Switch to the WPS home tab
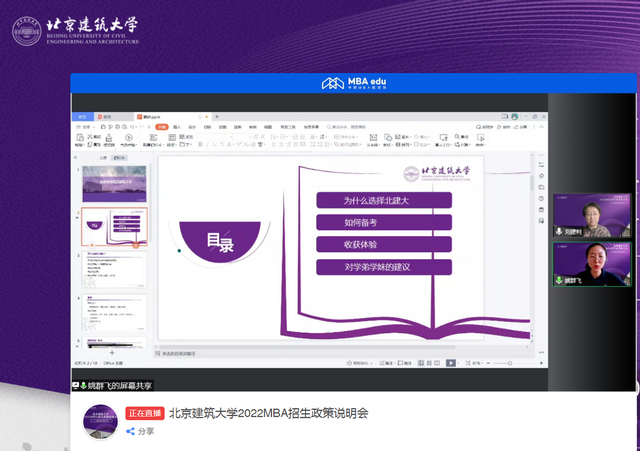Screen dimensions: 640x451 pos(82,117)
